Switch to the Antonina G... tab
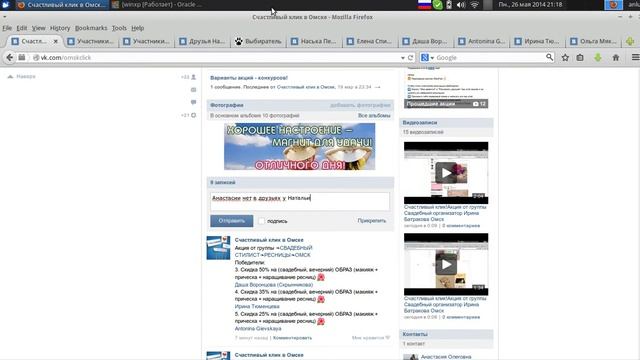640x360 pixels. click(481, 41)
